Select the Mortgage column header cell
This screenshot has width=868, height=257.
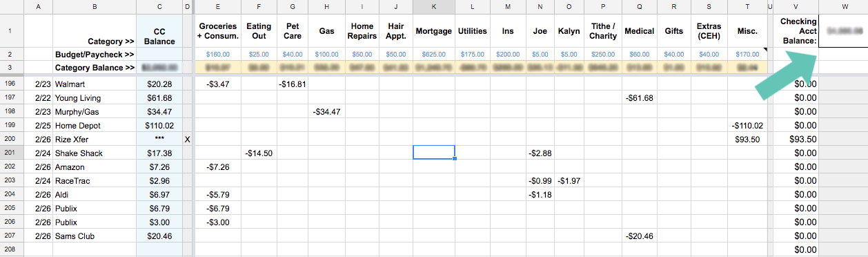tap(433, 31)
